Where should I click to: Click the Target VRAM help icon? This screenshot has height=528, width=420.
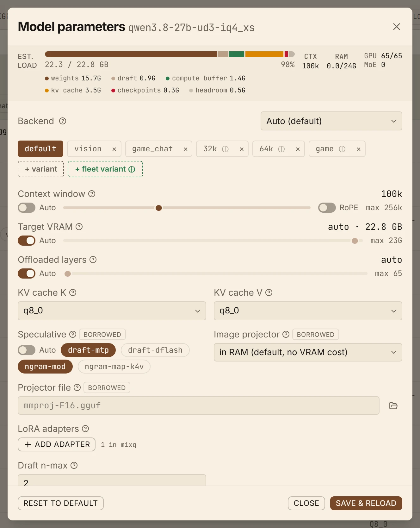click(79, 227)
